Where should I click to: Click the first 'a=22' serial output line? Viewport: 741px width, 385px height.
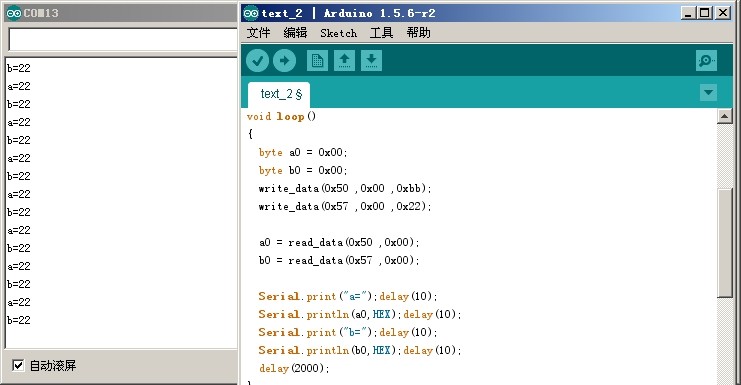(19, 86)
